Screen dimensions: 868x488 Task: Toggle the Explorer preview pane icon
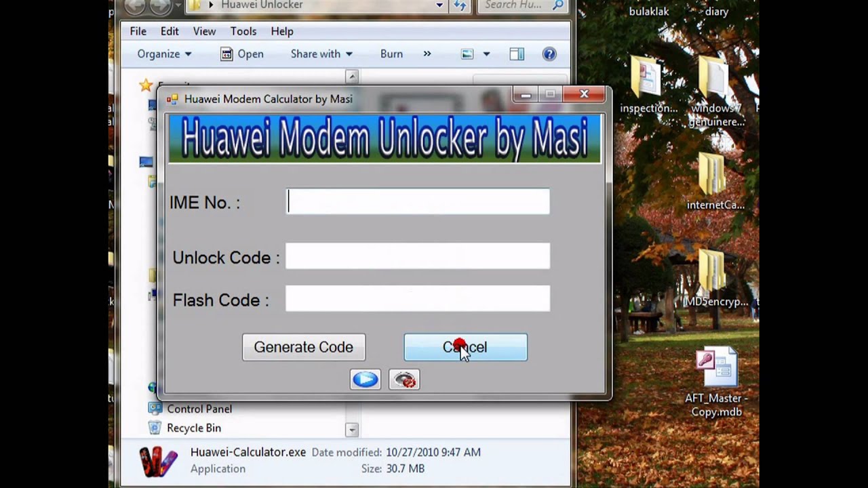coord(517,54)
